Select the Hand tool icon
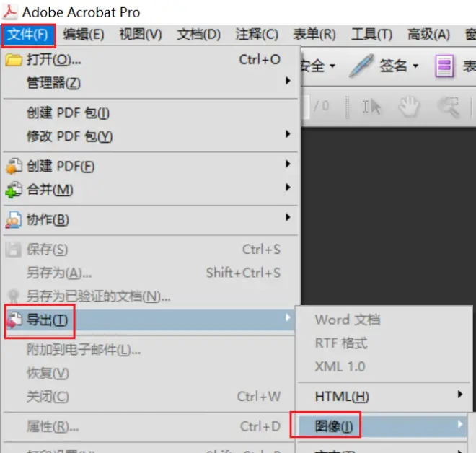 click(409, 106)
